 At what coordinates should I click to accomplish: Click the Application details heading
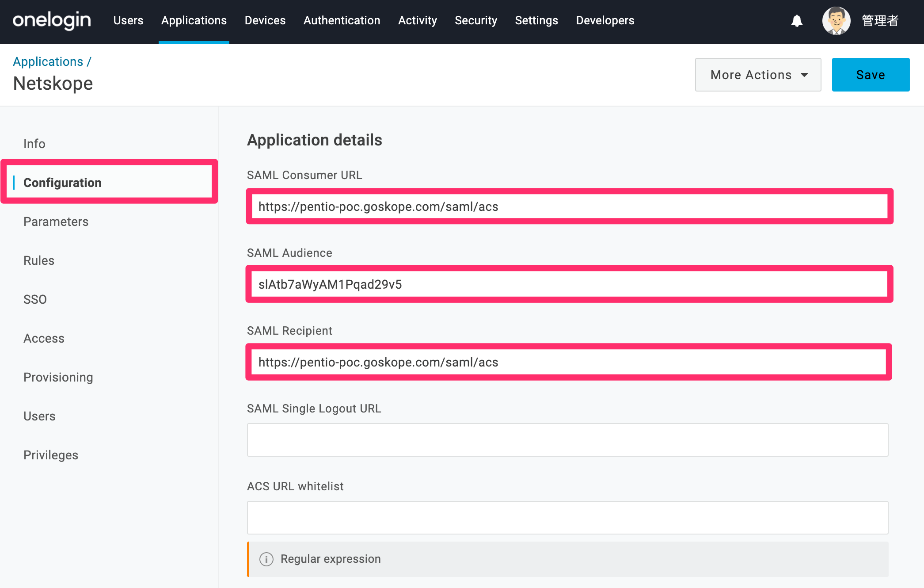pos(314,140)
